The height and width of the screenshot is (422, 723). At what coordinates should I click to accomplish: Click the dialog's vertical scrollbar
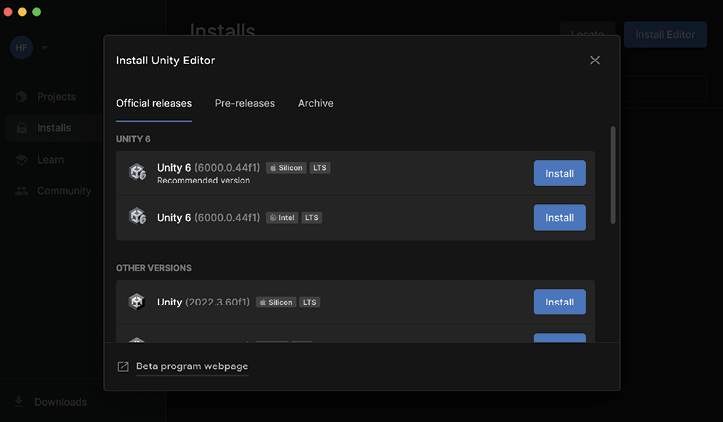click(x=613, y=175)
